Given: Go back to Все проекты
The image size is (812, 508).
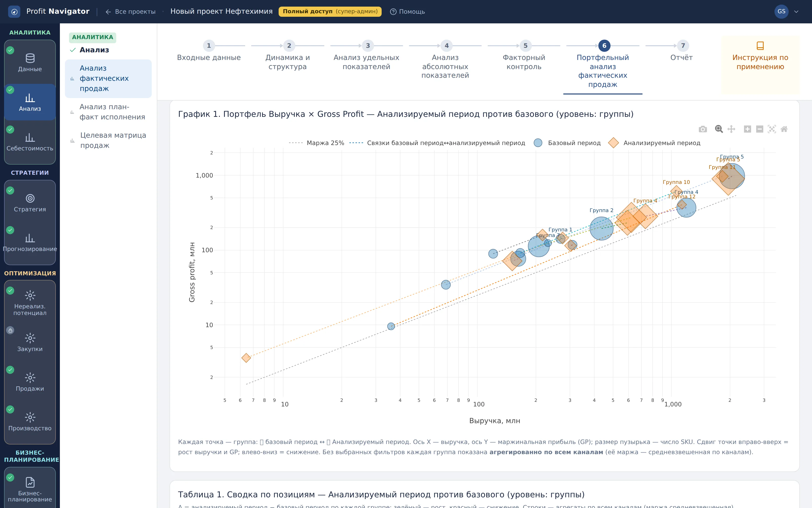Looking at the screenshot, I should [x=130, y=12].
